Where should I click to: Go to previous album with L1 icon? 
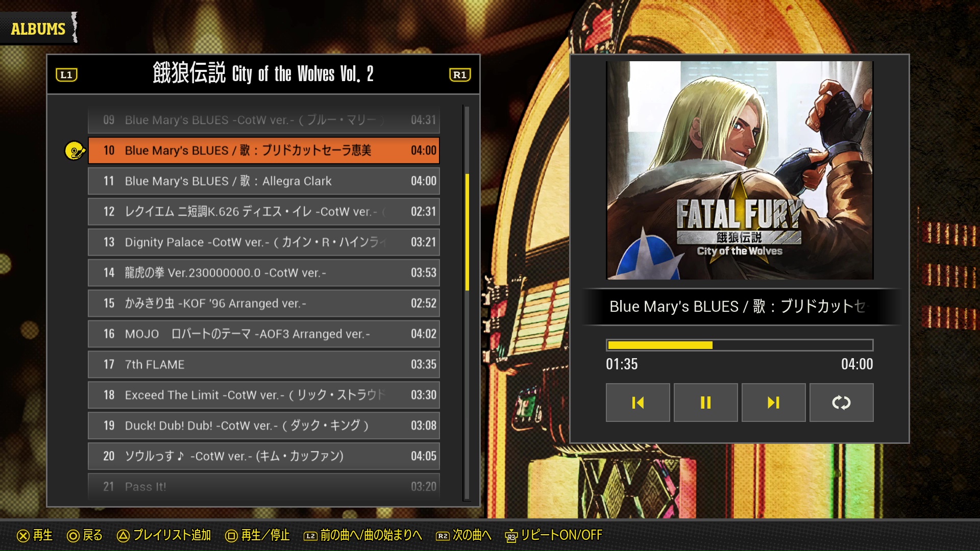pyautogui.click(x=66, y=75)
